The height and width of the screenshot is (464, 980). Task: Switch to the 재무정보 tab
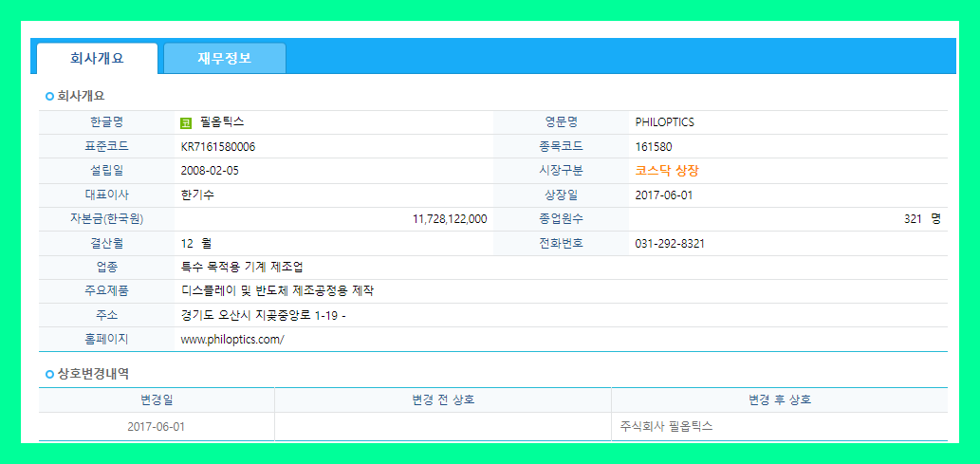[225, 58]
